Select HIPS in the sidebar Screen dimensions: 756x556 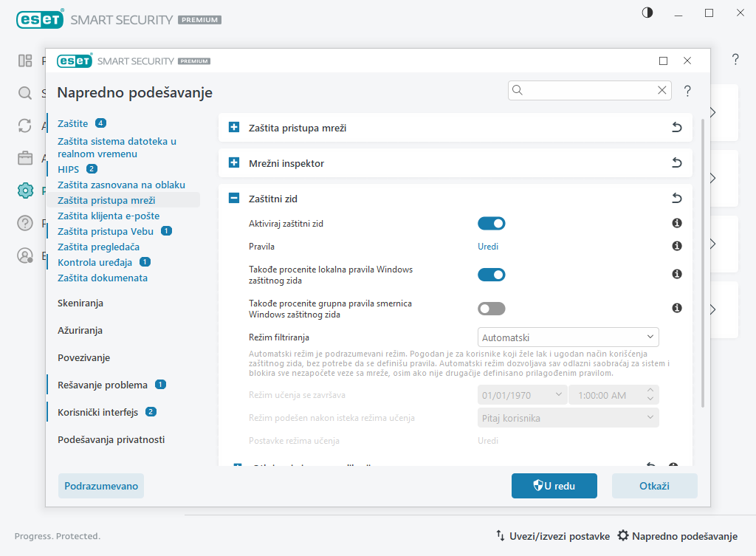68,169
